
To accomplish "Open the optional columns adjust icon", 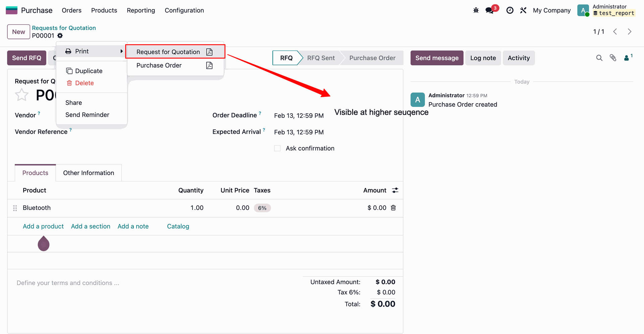I will pos(395,190).
